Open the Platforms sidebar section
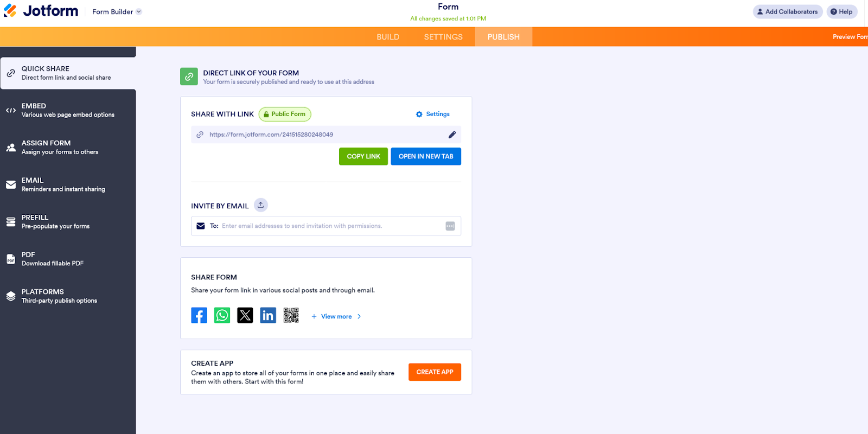 (x=68, y=296)
